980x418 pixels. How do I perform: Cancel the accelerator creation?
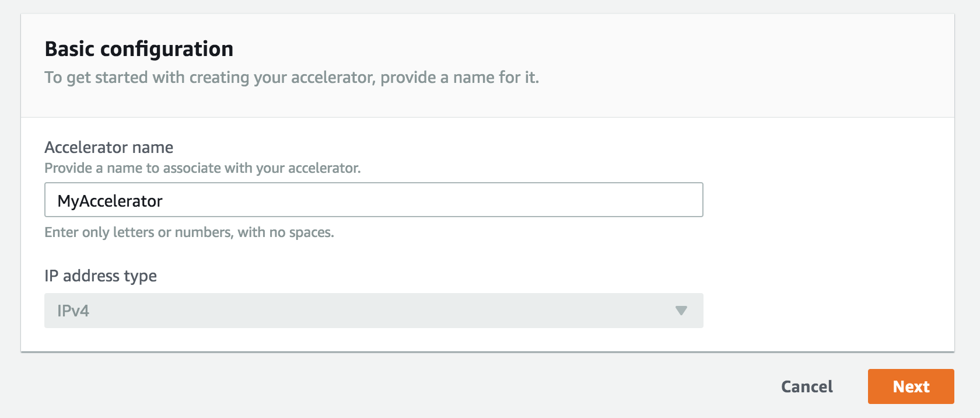tap(807, 386)
